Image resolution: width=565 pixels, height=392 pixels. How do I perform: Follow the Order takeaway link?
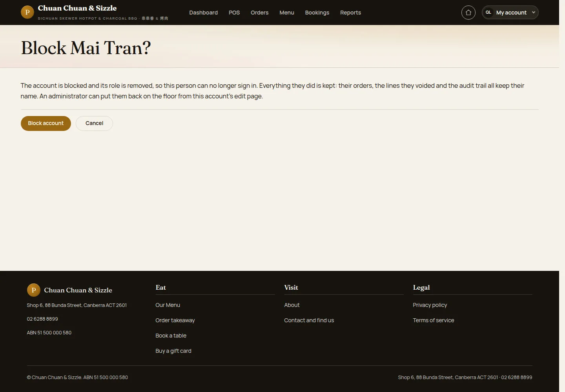pos(175,320)
